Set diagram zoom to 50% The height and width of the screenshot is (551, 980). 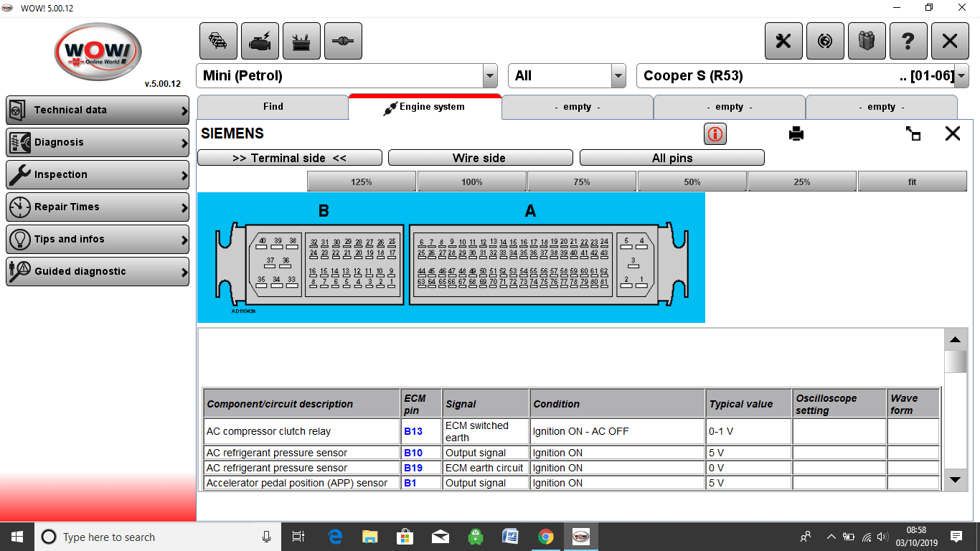pos(692,182)
